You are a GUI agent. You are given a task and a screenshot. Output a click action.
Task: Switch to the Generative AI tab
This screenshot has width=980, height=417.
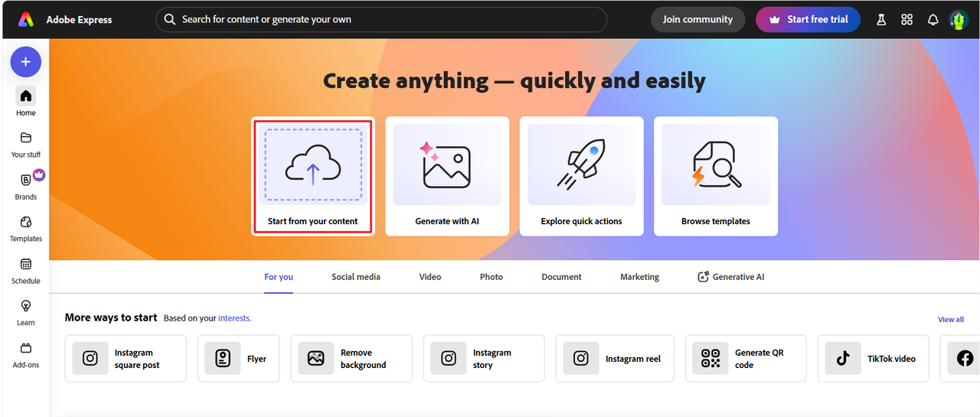click(730, 277)
